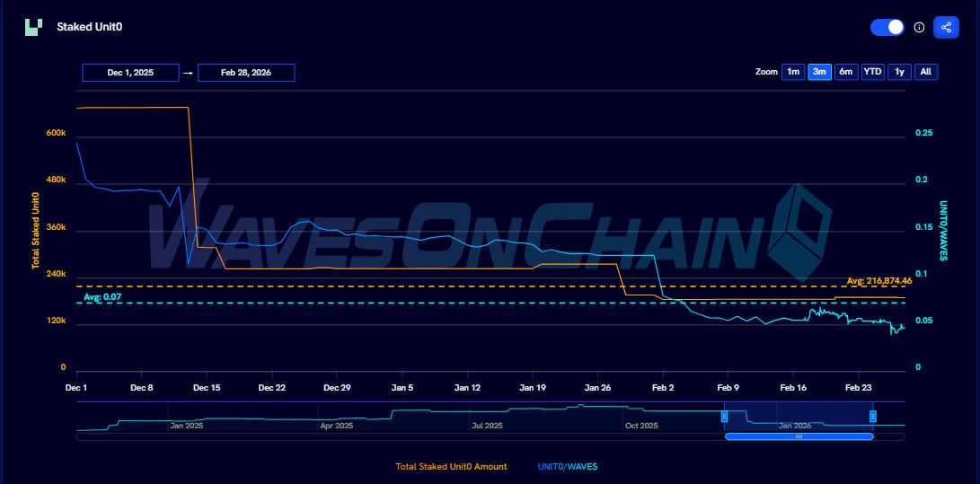Click the Jan 5 x-axis label
The image size is (980, 484).
[402, 388]
